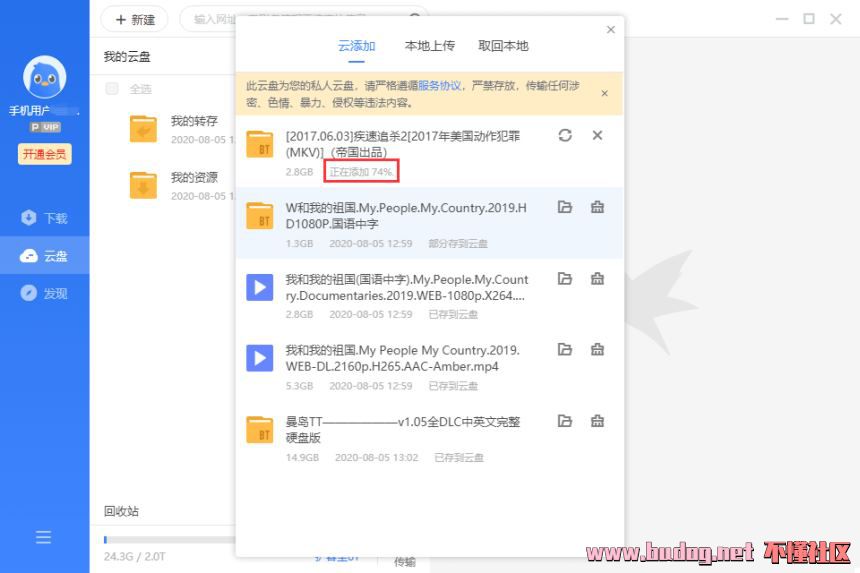The height and width of the screenshot is (573, 860).
Task: Click the user avatar in the sidebar
Action: 44,77
